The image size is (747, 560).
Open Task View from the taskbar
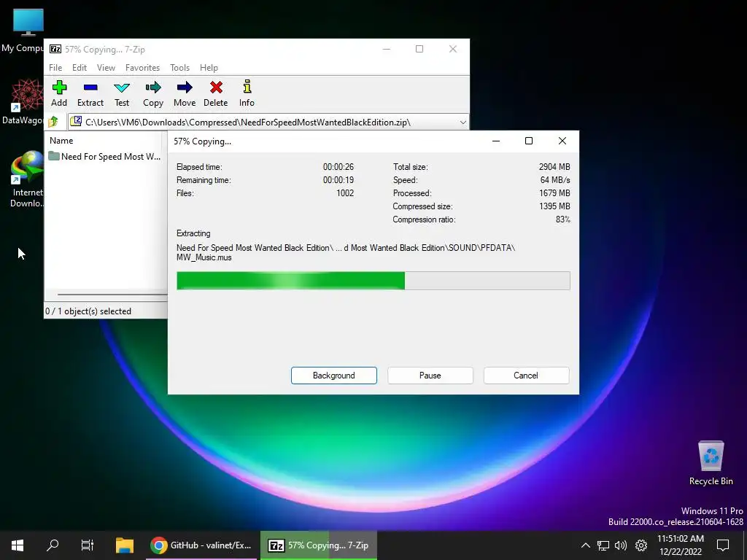click(x=88, y=545)
